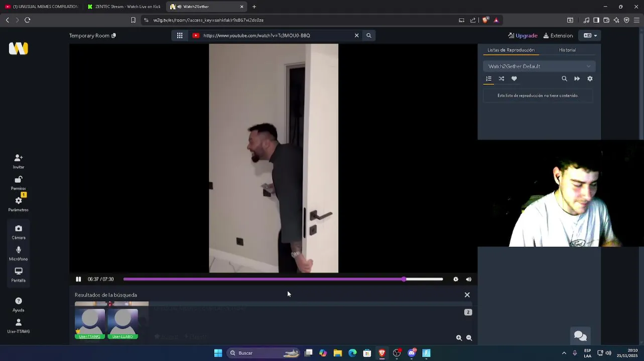Open Brave Rewards triangle icon

(496, 20)
